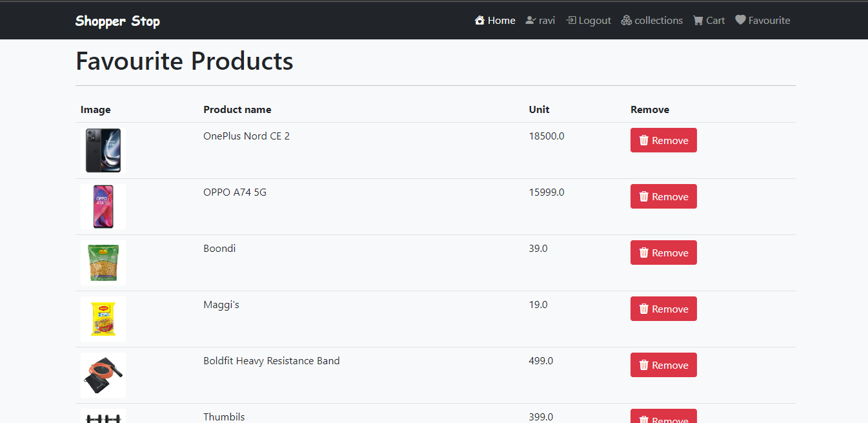Go to Home in the navbar

[x=495, y=20]
